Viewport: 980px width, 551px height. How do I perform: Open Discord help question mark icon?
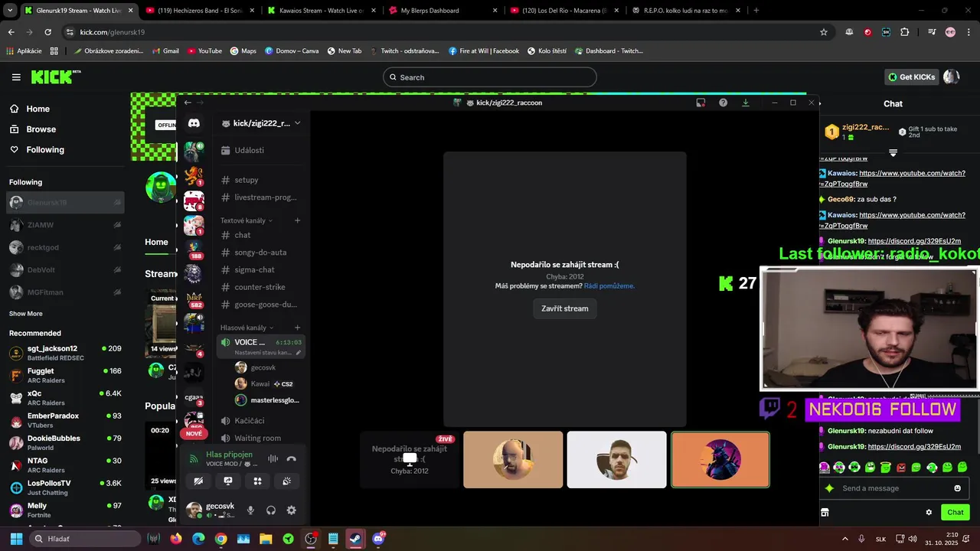723,103
